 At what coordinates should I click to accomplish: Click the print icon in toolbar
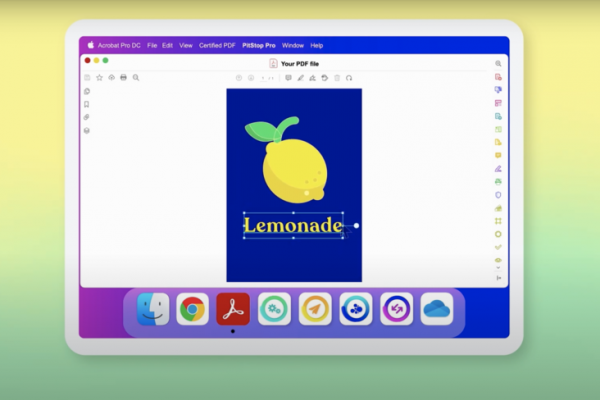[x=123, y=77]
